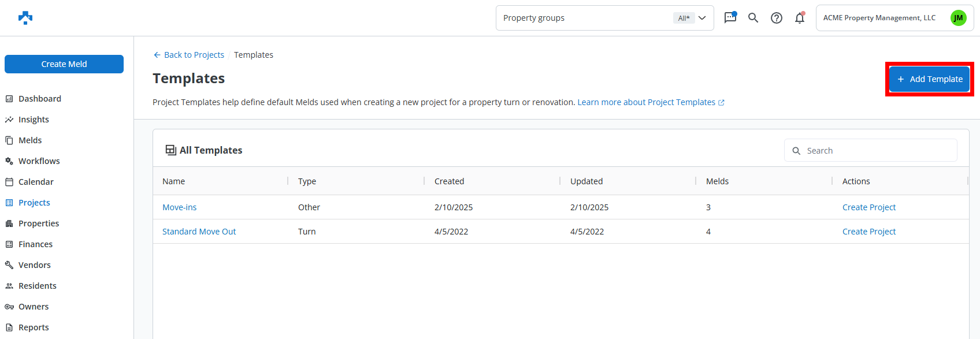Open the notifications bell

tap(800, 18)
